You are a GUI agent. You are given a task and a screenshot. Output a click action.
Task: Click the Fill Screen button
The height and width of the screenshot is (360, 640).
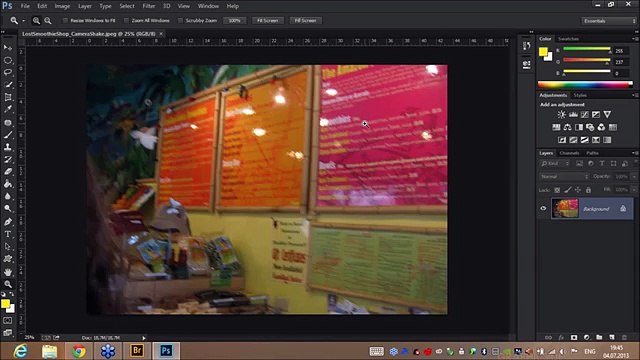305,20
